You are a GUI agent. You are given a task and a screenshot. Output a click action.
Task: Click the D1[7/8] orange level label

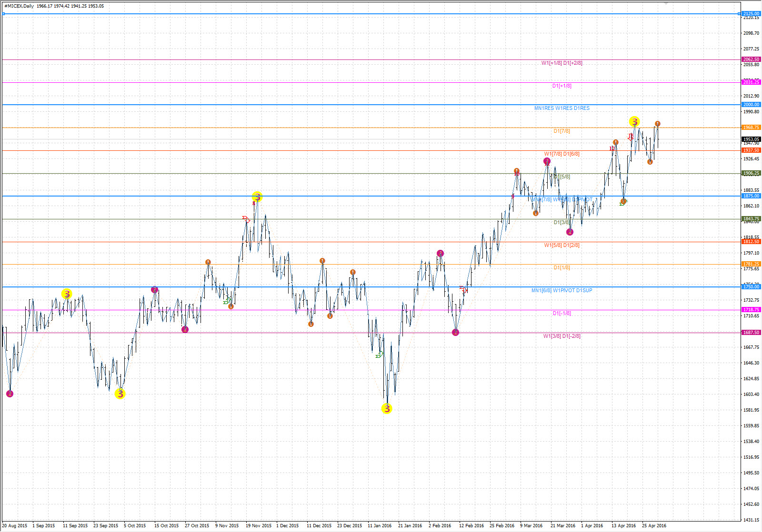[561, 131]
